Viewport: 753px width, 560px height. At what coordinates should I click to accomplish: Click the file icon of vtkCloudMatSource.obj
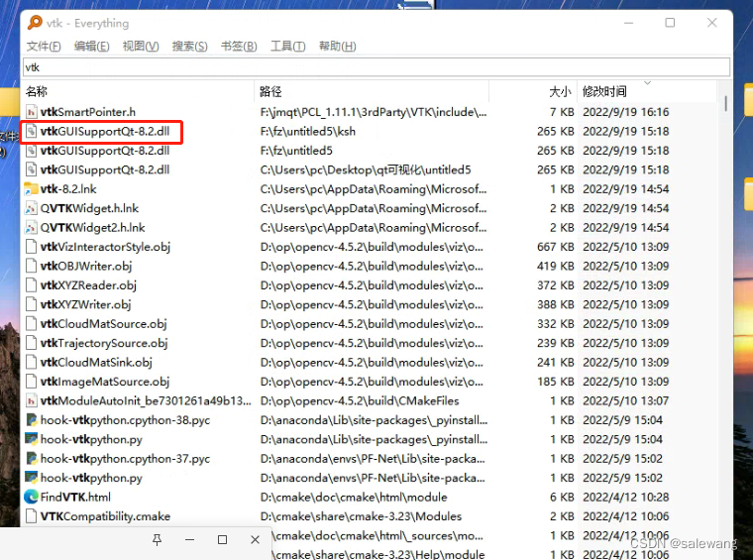(x=32, y=323)
